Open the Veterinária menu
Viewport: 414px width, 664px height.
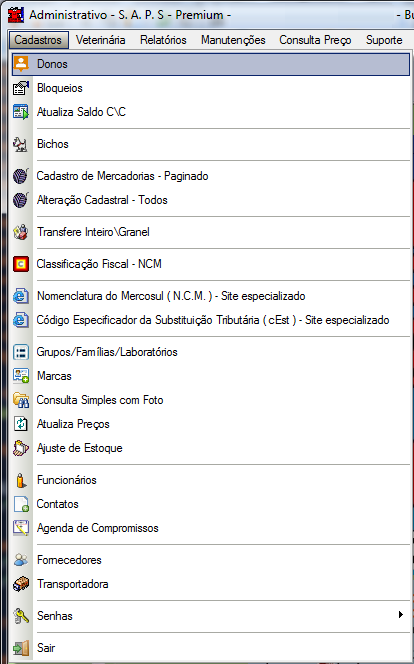[100, 40]
